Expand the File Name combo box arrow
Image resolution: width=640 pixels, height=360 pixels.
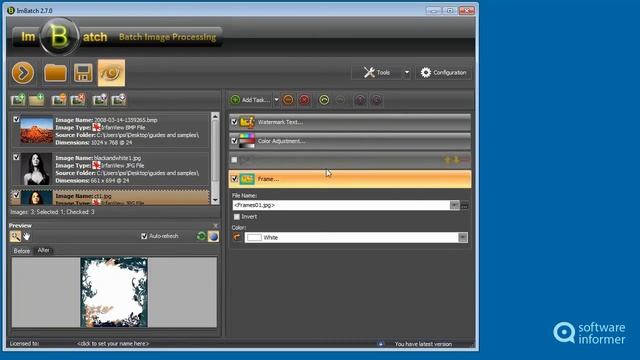(454, 205)
